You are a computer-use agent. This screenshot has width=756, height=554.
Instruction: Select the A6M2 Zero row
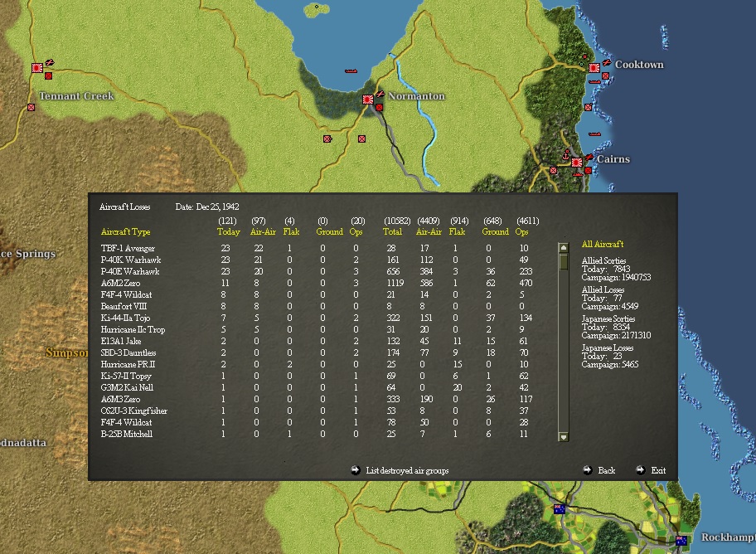[318, 283]
